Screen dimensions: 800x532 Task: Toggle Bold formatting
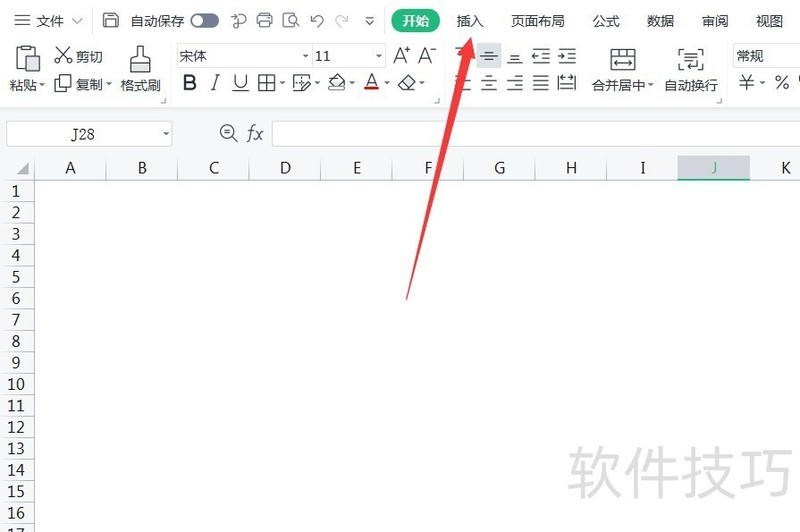[x=190, y=83]
